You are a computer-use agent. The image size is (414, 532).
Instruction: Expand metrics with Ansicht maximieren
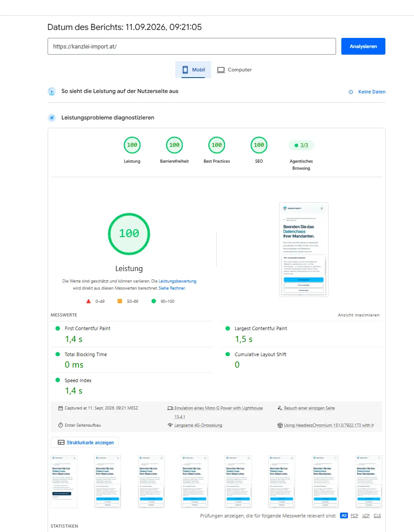tap(359, 315)
